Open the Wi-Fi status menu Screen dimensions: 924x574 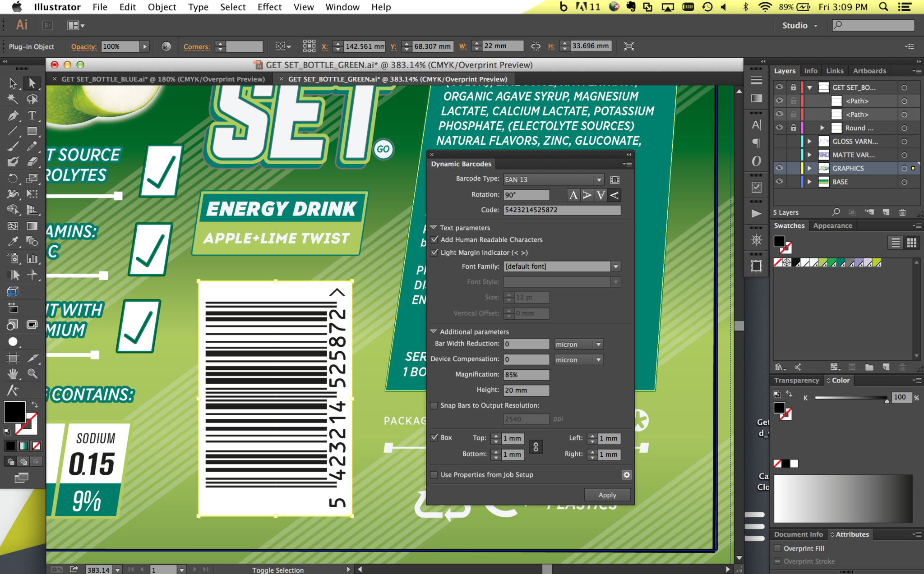coord(765,7)
